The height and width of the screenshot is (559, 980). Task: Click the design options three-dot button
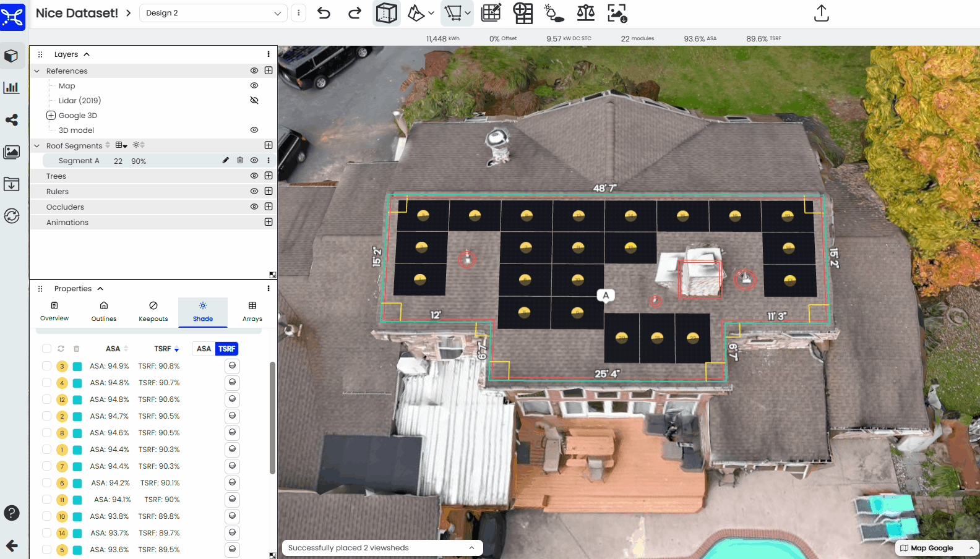(x=298, y=13)
